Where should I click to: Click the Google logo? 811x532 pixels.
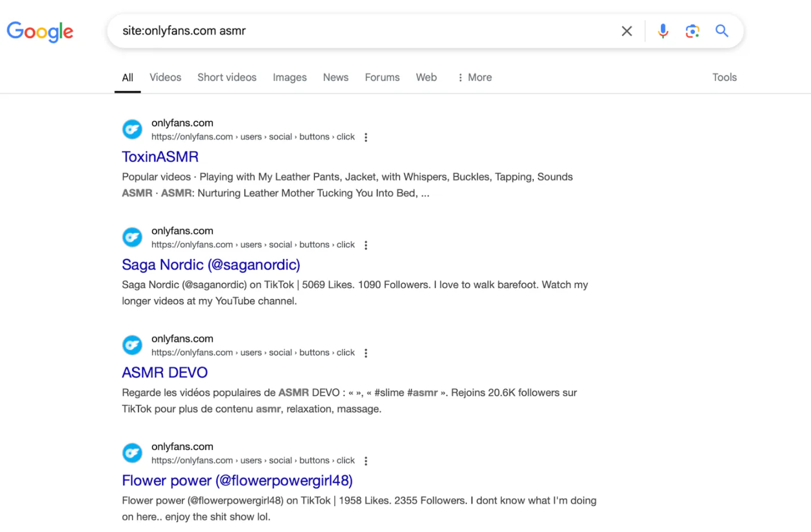click(40, 32)
